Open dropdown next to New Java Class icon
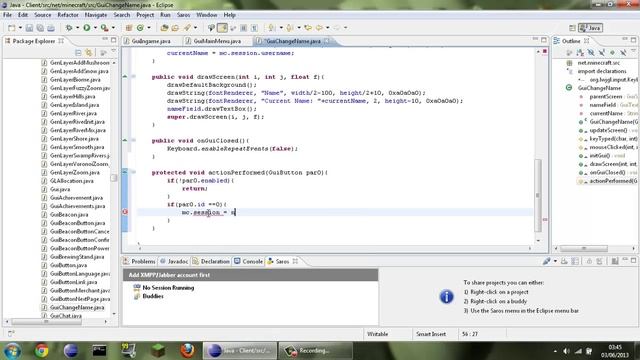 pyautogui.click(x=149, y=28)
